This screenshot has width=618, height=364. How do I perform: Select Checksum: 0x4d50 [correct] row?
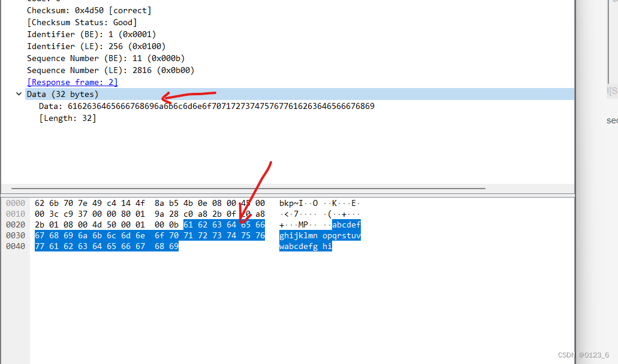[x=89, y=11]
